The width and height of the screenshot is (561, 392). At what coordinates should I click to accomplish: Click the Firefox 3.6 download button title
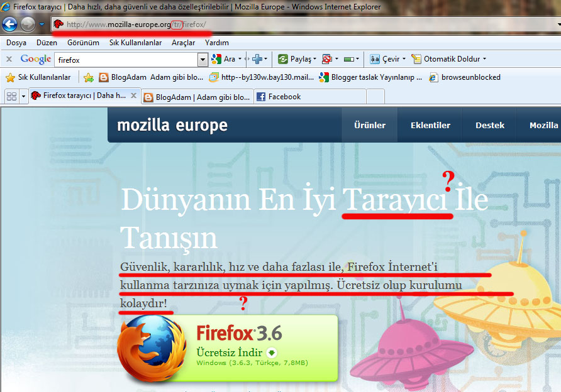click(x=239, y=333)
